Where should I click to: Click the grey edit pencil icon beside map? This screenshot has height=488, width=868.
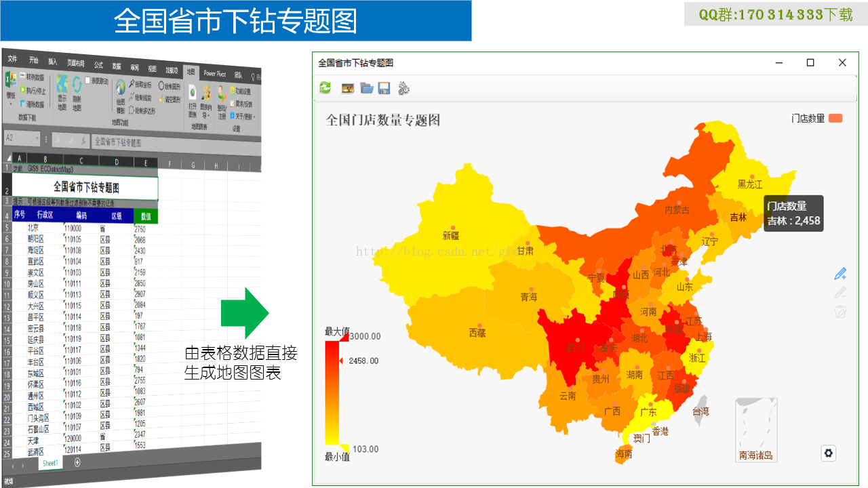coord(840,293)
